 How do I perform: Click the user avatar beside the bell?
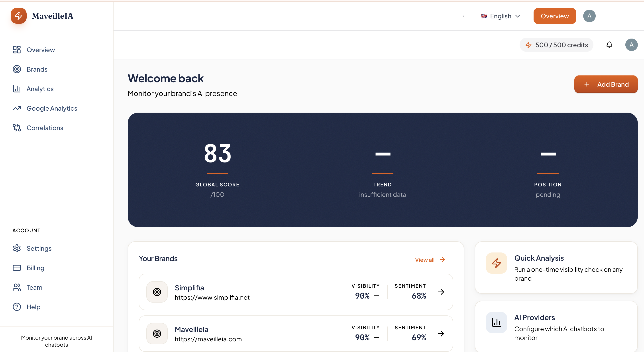pos(631,45)
